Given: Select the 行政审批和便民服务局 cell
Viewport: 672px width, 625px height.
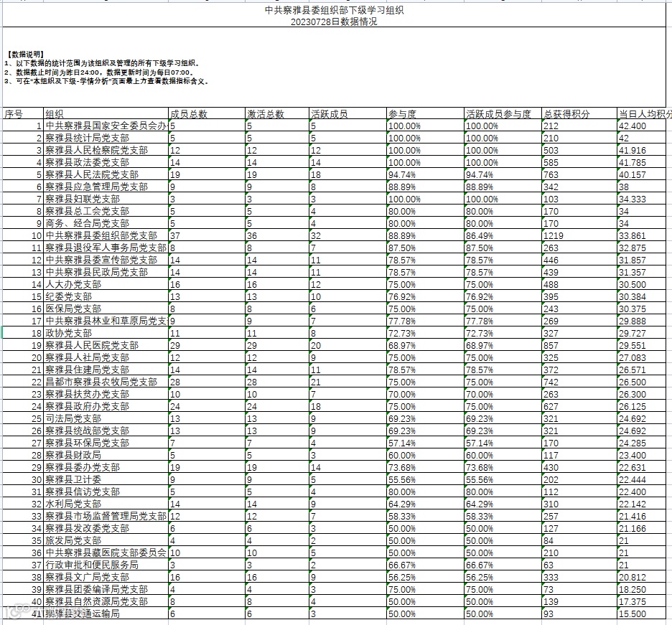Looking at the screenshot, I should pos(106,565).
